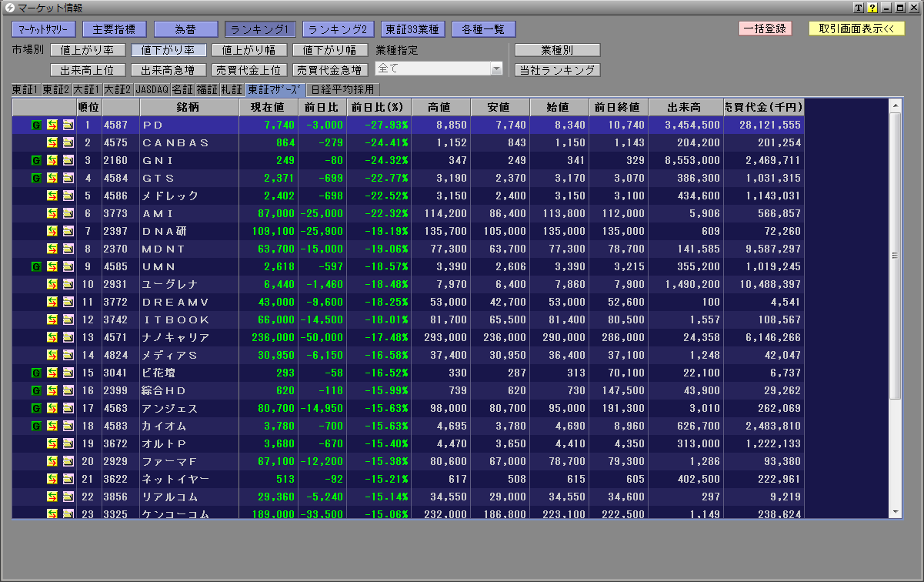Click the trade arrows icon for オルトP
The height and width of the screenshot is (582, 924).
click(52, 443)
